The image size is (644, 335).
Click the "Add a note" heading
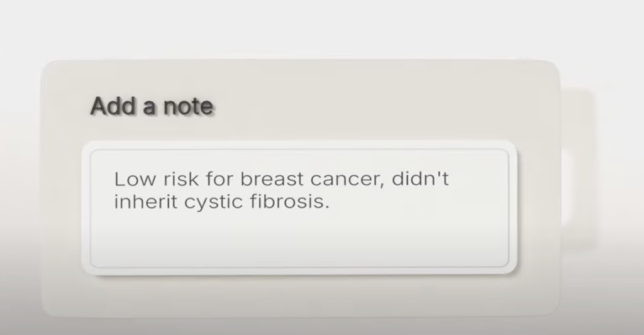pos(152,106)
